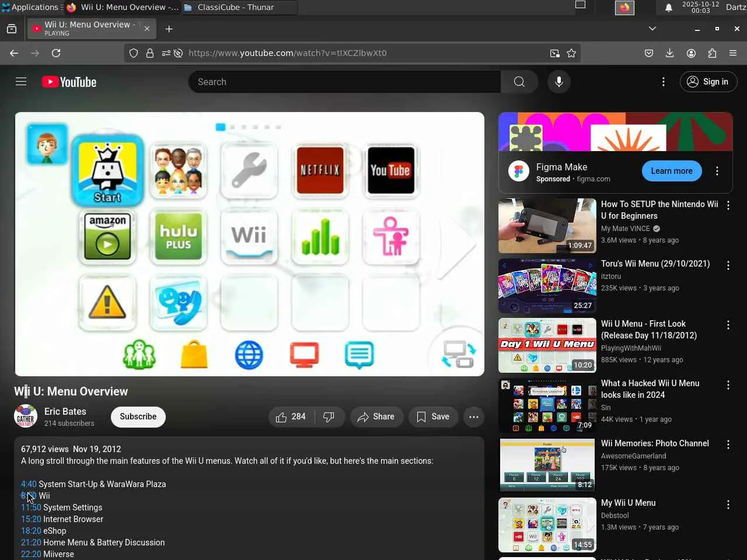Open How To SETUP Nintendo Wii U thumbnail
The height and width of the screenshot is (560, 747).
[547, 226]
